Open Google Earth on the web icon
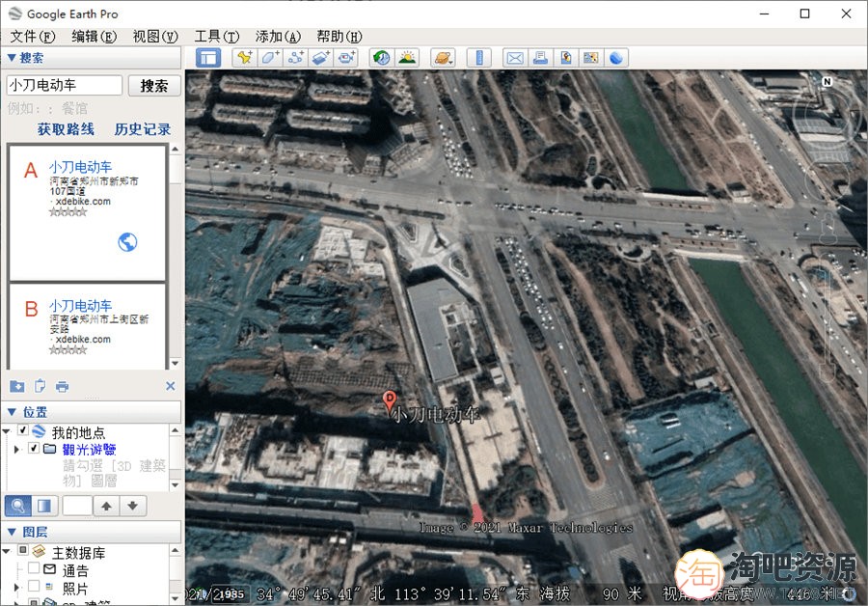868x606 pixels. tap(616, 58)
